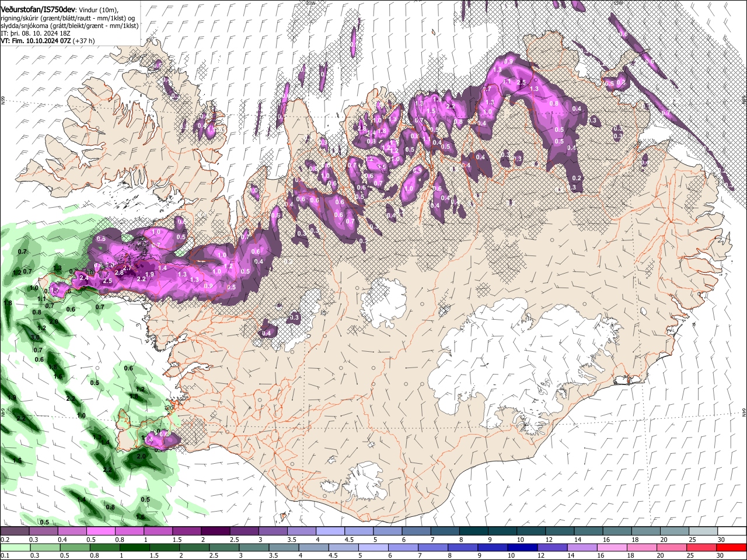This screenshot has width=747, height=560.
Task: Pick the 3–3.5 violet swatch in upper legend row
Action: click(x=273, y=531)
